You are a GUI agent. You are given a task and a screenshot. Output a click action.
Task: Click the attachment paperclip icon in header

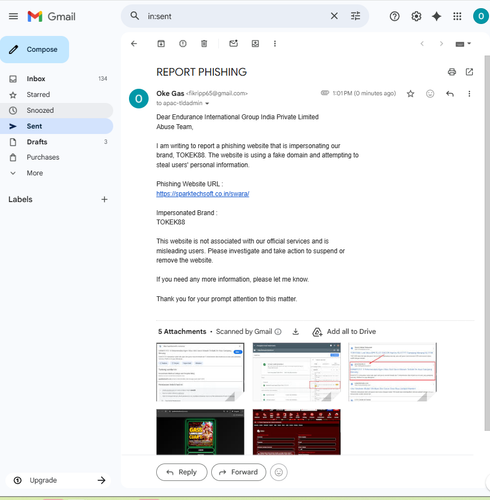[325, 93]
